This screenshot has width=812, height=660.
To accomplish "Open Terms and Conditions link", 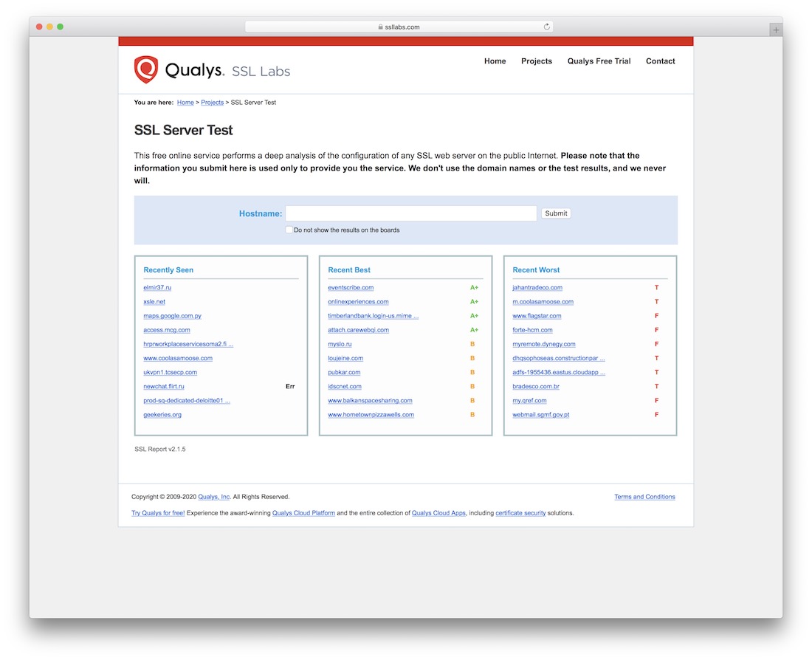I will [644, 497].
